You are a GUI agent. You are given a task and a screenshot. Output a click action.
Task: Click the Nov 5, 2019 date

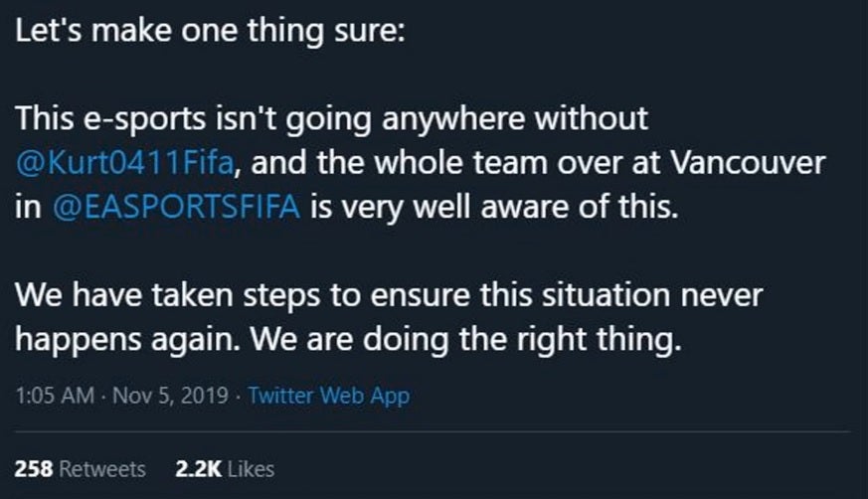[171, 395]
